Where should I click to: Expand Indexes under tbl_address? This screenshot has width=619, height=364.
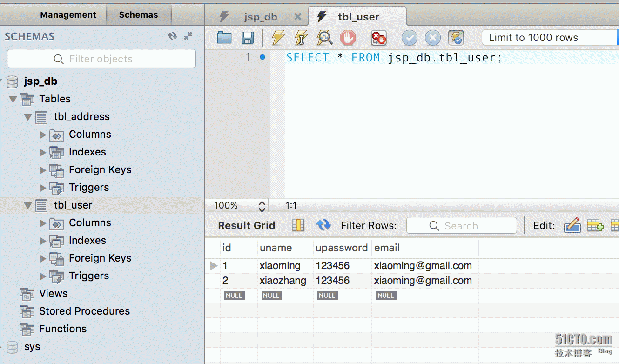click(43, 152)
